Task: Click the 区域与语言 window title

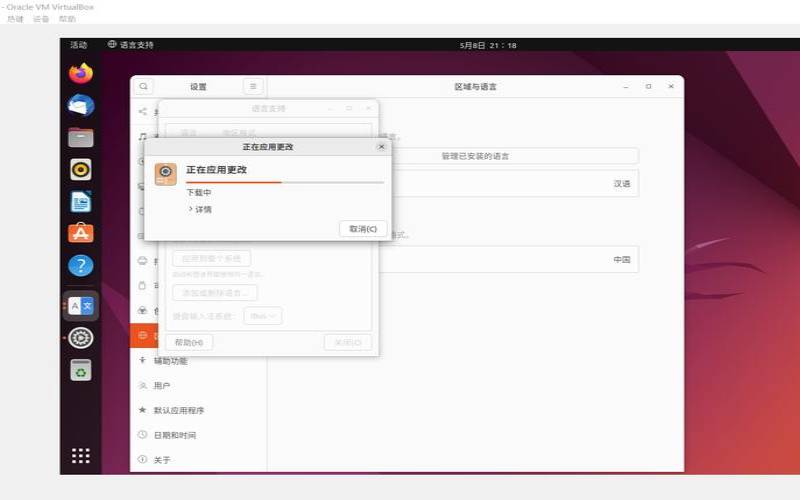Action: tap(475, 87)
